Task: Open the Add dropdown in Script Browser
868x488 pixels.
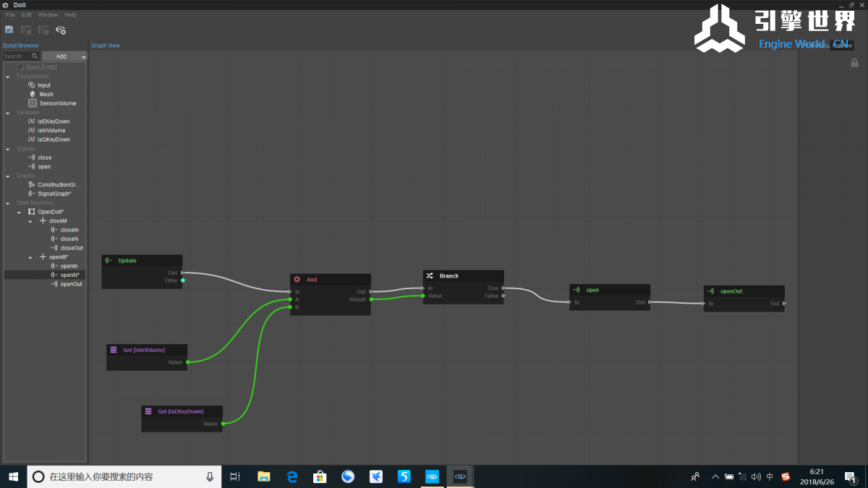Action: click(64, 56)
